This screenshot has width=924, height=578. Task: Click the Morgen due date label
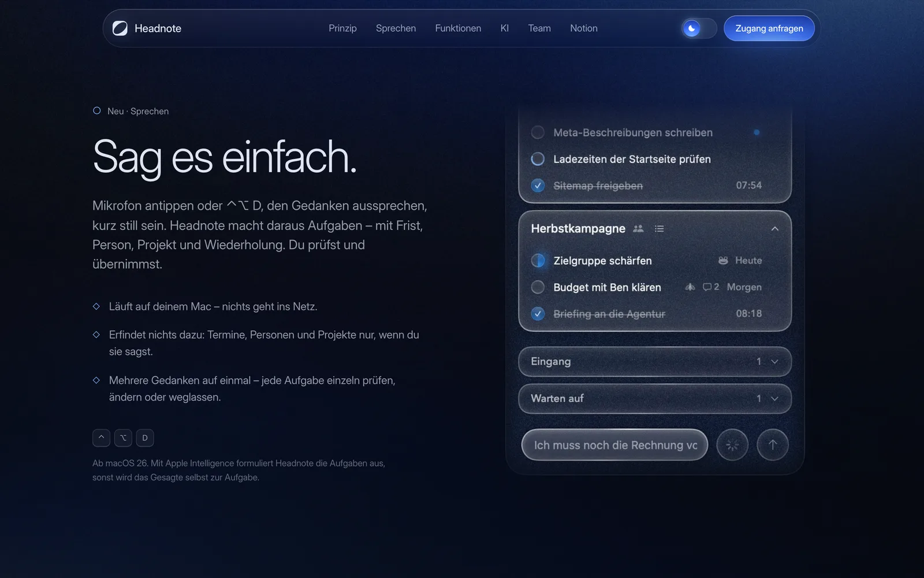744,287
